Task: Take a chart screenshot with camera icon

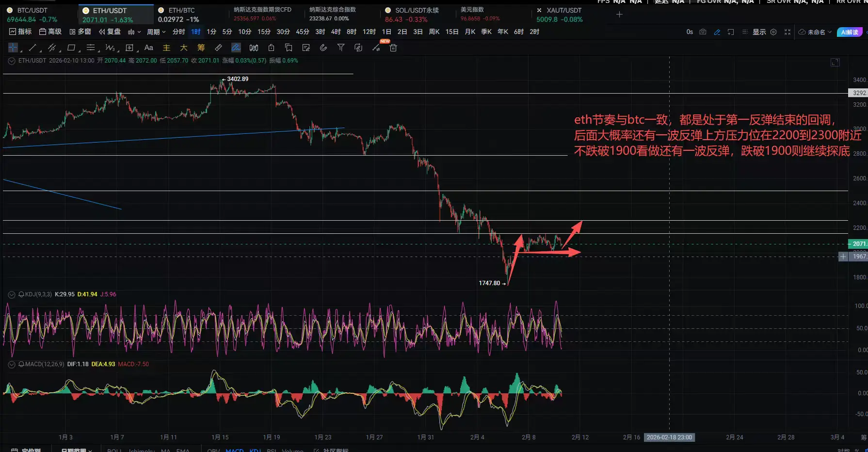Action: click(x=703, y=32)
